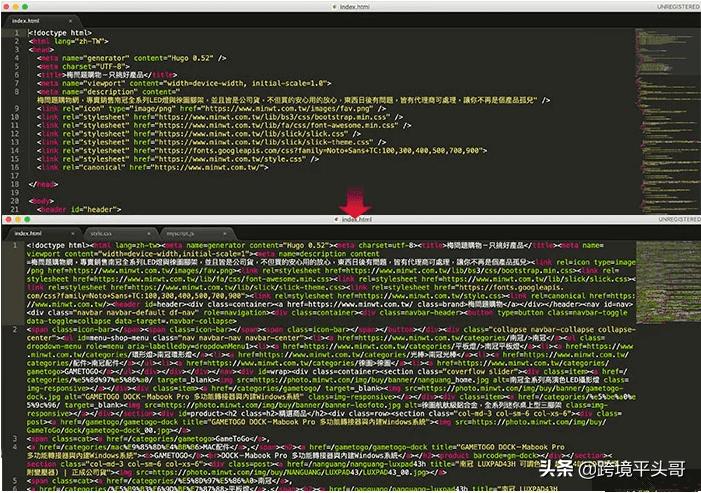
Task: Click line number 1 in top window
Action: click(17, 33)
